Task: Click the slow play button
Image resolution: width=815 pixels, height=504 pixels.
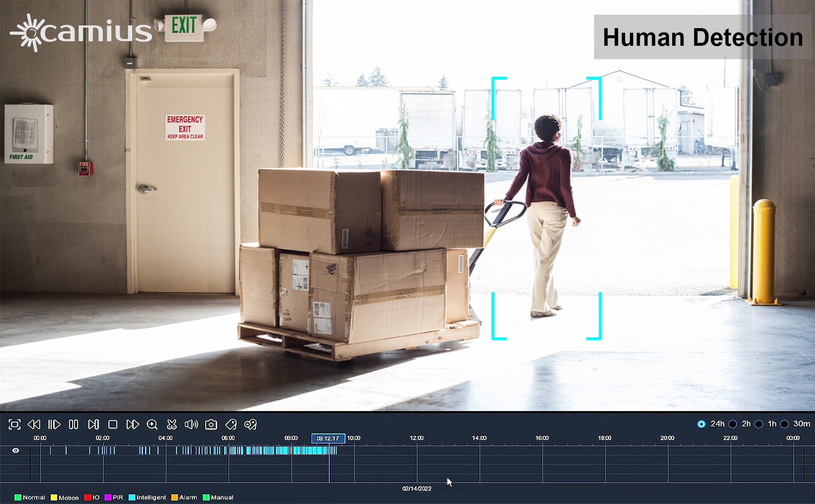Action: pyautogui.click(x=54, y=425)
